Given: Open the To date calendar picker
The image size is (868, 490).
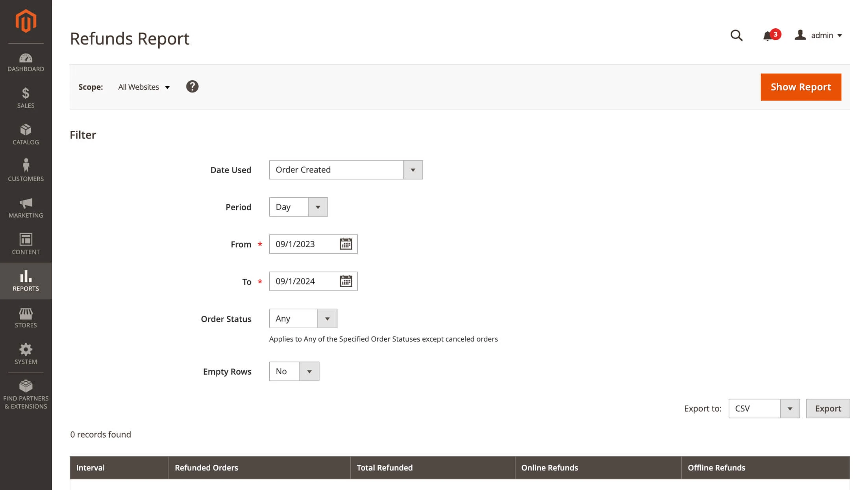Looking at the screenshot, I should [x=346, y=281].
